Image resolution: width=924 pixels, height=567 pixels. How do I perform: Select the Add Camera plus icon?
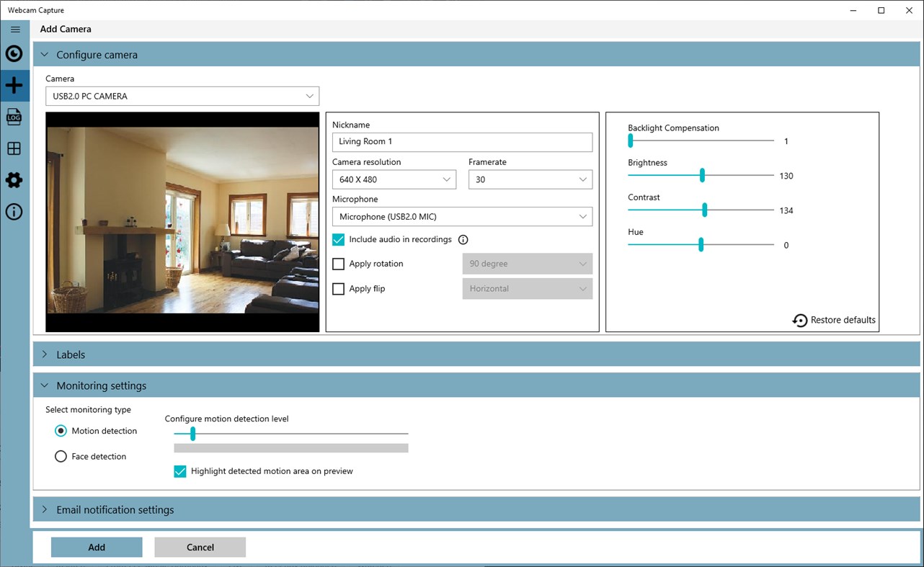click(15, 85)
